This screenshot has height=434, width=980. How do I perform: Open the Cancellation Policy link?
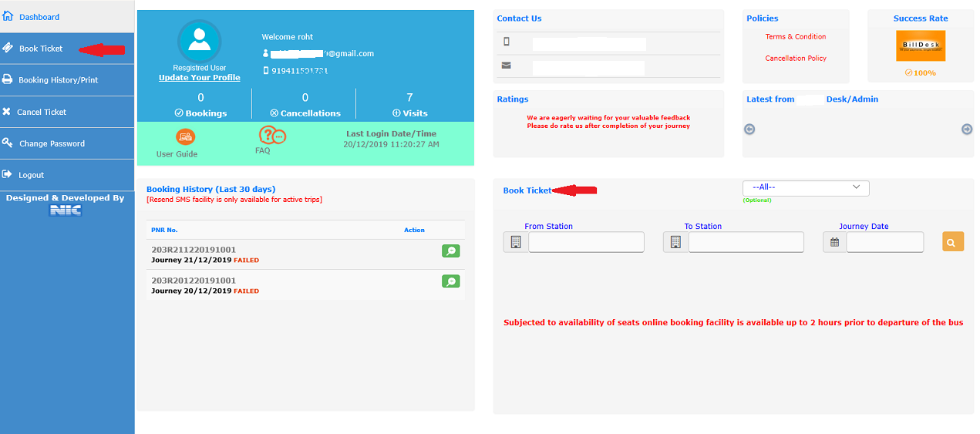point(795,59)
